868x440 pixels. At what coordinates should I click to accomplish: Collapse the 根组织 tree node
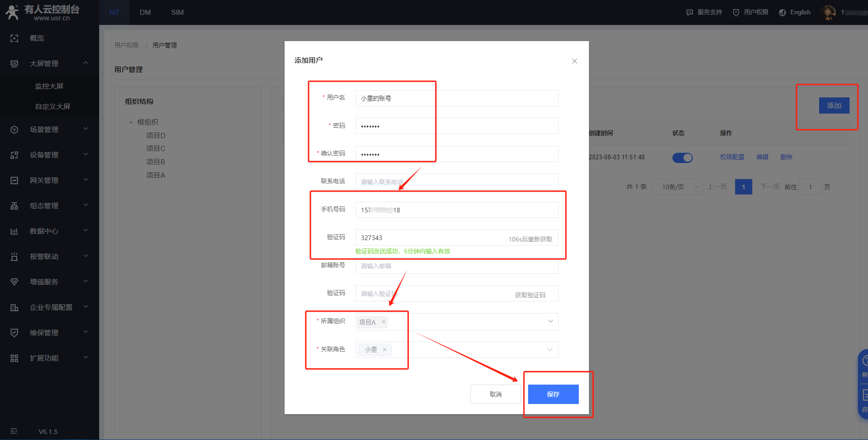tap(131, 122)
